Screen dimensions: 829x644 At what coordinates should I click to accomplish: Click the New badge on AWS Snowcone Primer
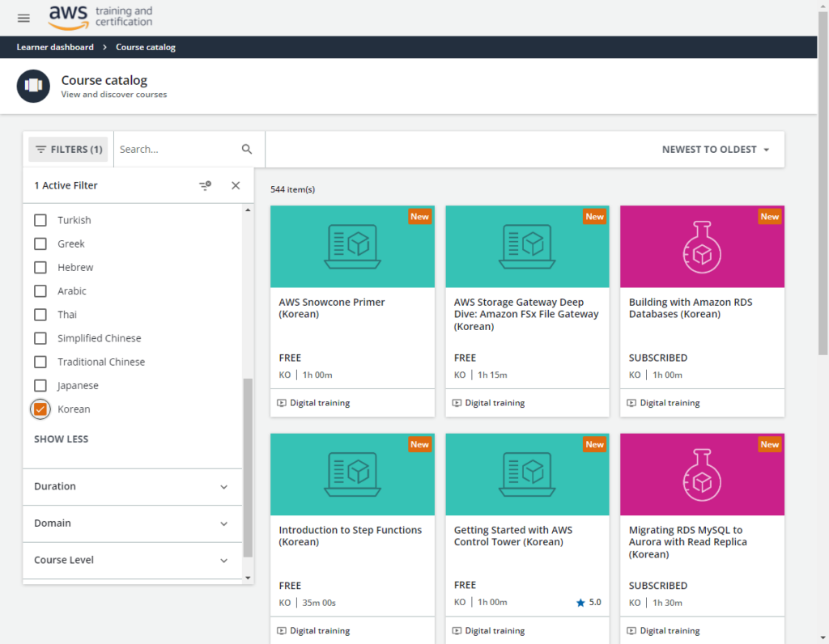coord(420,217)
